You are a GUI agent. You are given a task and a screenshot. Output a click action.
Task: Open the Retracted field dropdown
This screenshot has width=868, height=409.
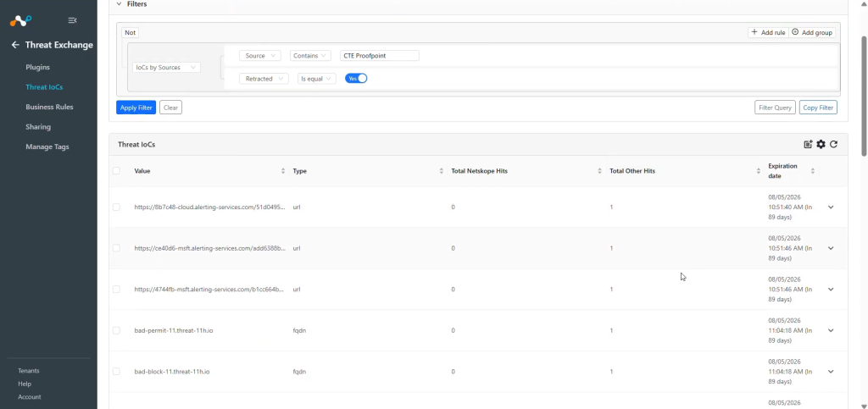pyautogui.click(x=264, y=79)
